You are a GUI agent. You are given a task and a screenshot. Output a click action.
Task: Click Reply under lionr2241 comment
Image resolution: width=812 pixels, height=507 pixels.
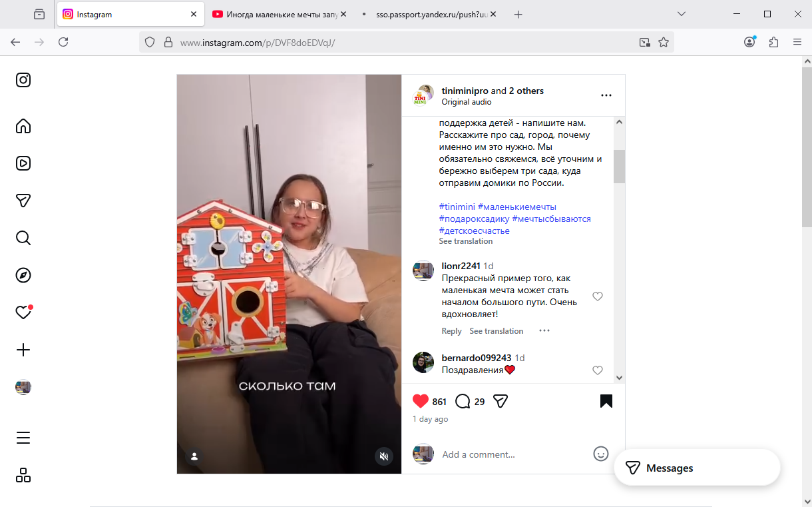(451, 331)
